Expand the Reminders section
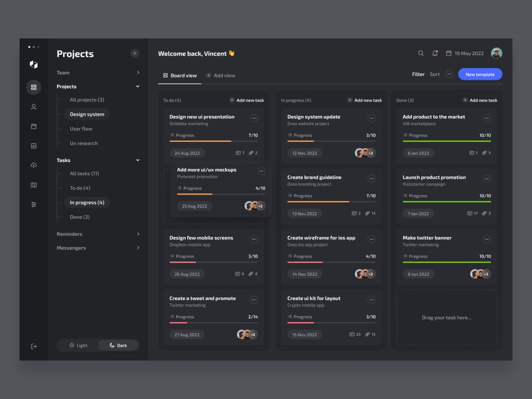Image resolution: width=532 pixels, height=399 pixels. [138, 234]
